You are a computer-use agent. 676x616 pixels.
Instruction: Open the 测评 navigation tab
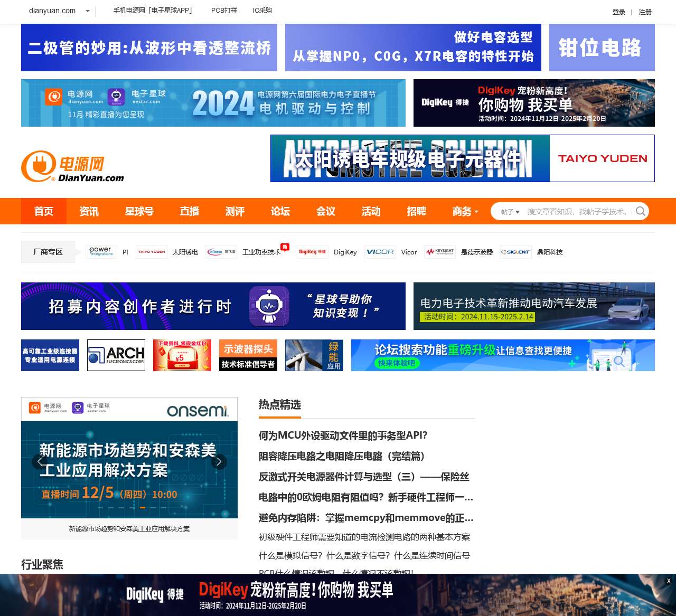(235, 211)
